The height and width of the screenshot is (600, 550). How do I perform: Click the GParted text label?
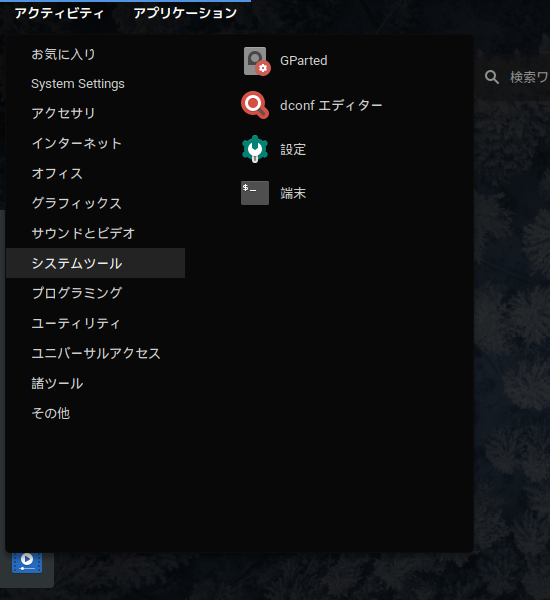304,61
